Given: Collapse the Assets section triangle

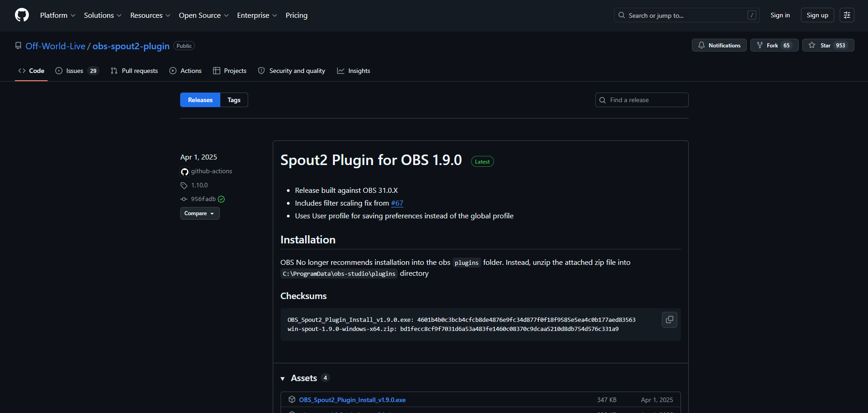Looking at the screenshot, I should pyautogui.click(x=283, y=378).
